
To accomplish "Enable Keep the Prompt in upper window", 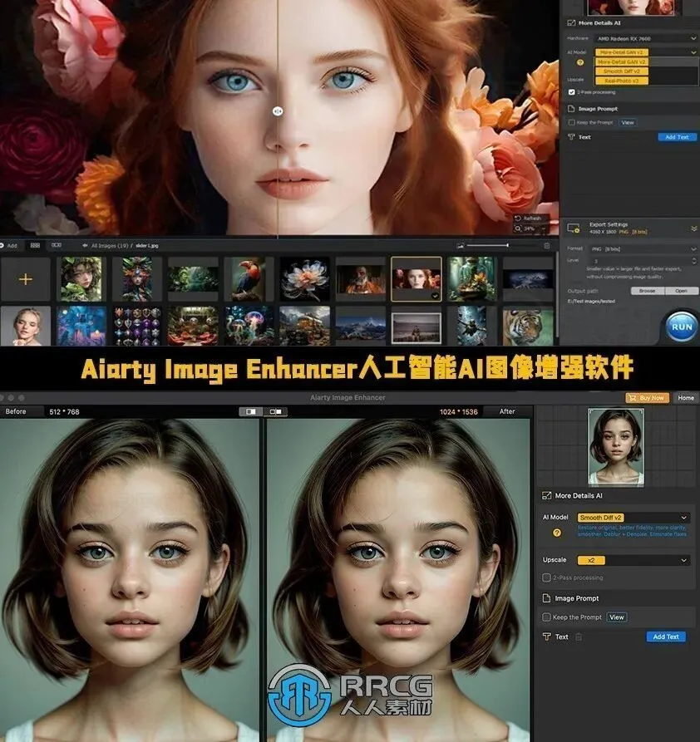I will (x=572, y=123).
